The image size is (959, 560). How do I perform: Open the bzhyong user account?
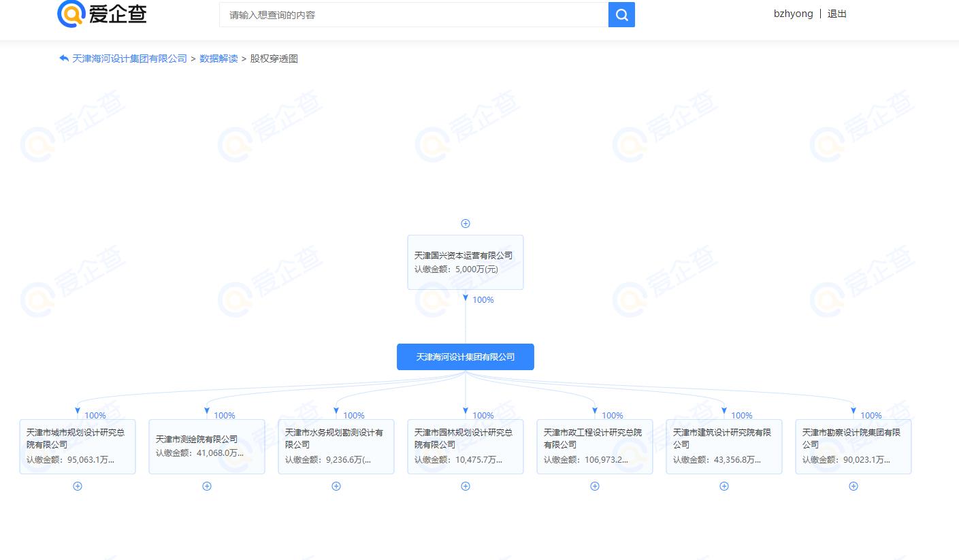tap(793, 14)
